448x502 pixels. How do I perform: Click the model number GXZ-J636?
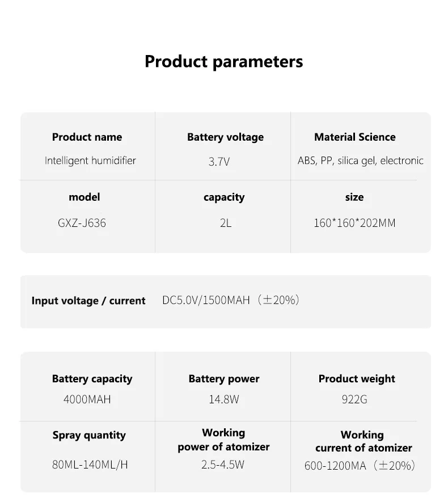pos(82,223)
